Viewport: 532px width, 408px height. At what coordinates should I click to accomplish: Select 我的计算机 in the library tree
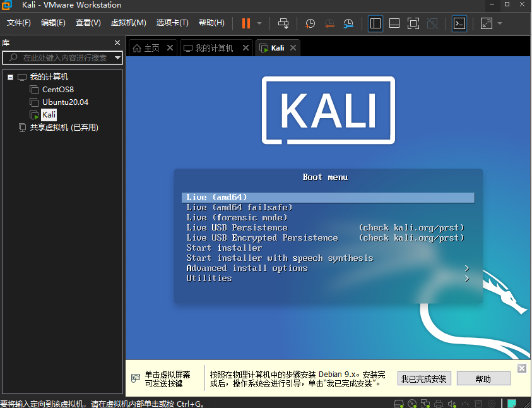click(49, 77)
